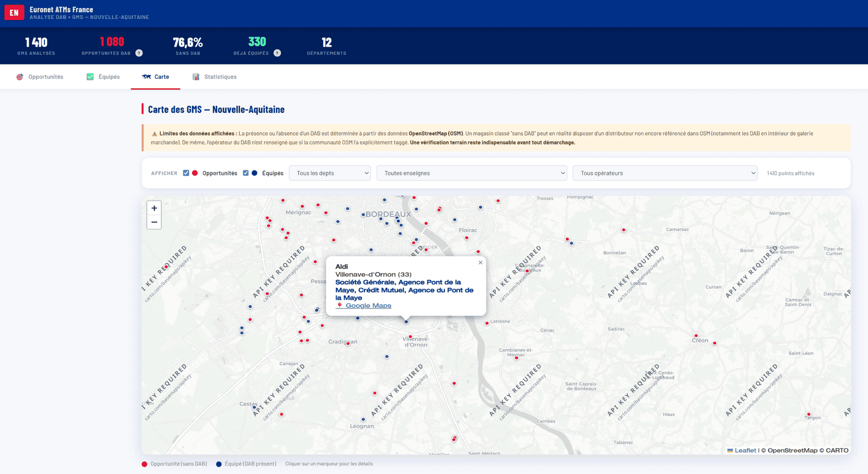Click the 76,6% Sans DAB stat
Viewport: 868px width, 474px height.
(x=188, y=46)
